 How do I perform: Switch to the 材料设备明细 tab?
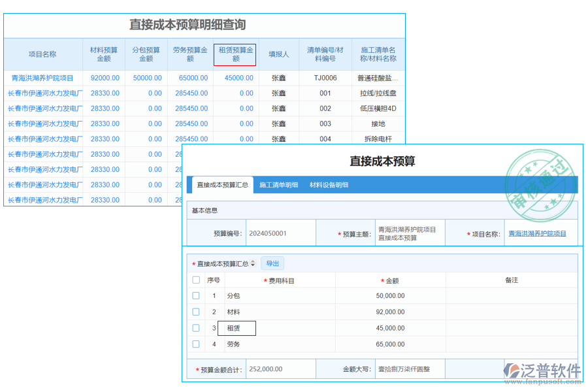[331, 185]
